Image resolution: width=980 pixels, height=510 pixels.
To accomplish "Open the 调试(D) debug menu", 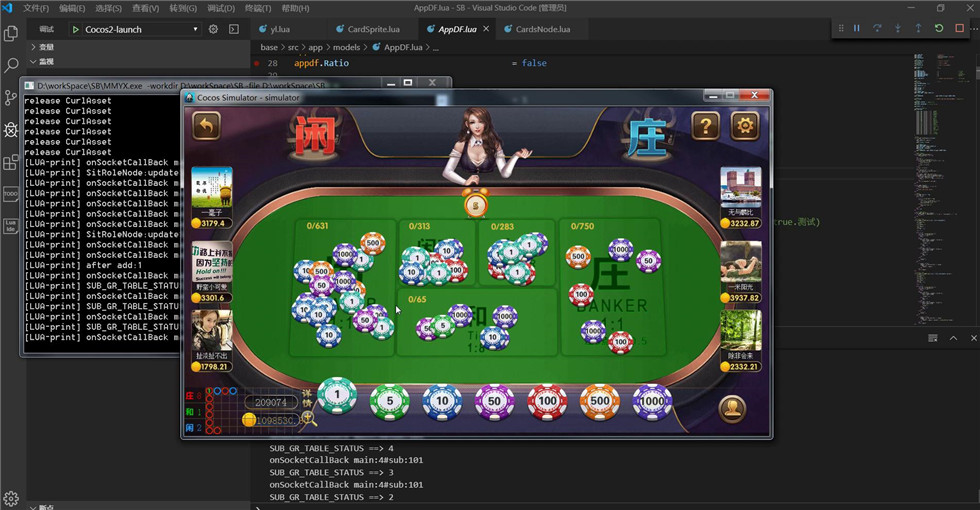I will click(220, 8).
